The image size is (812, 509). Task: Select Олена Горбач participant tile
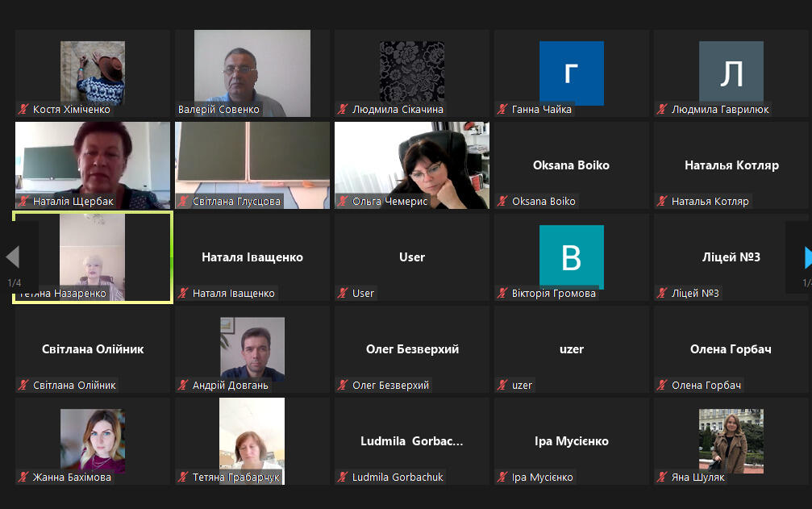coord(731,349)
